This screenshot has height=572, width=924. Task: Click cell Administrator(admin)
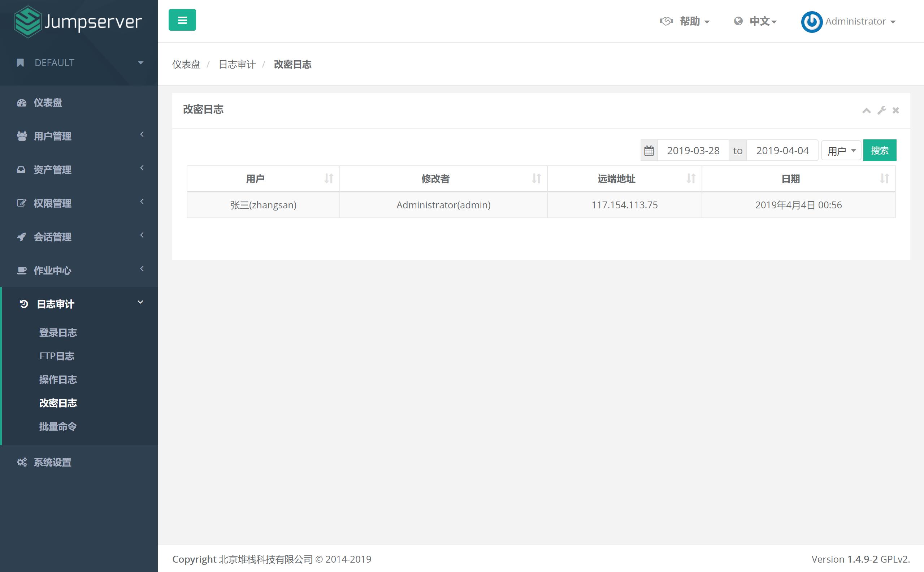point(443,205)
